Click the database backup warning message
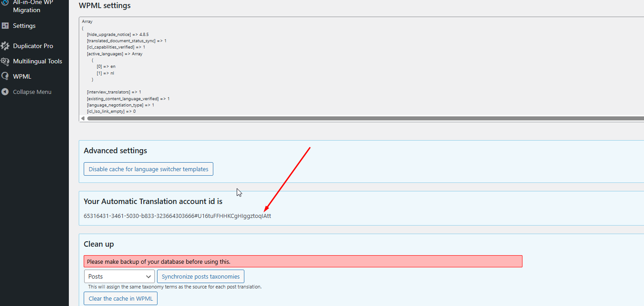Screen dimensions: 644x306 click(x=303, y=262)
